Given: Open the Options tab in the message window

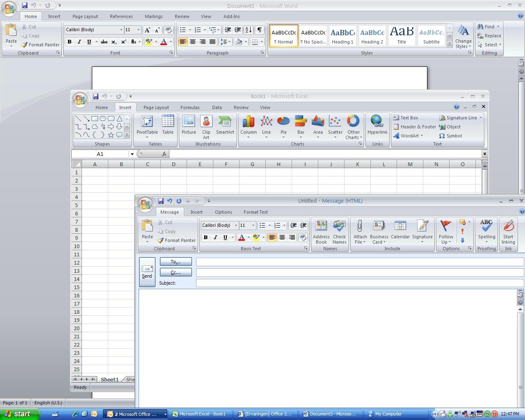Looking at the screenshot, I should [x=224, y=212].
